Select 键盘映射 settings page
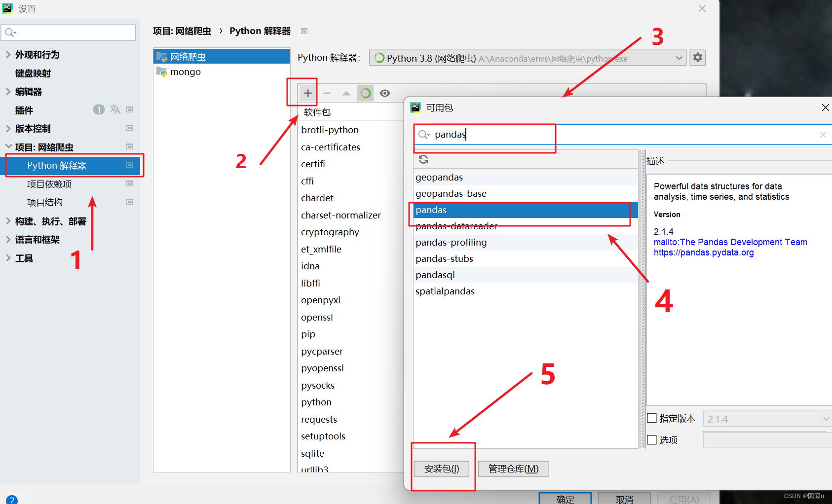Image resolution: width=832 pixels, height=504 pixels. 33,73
